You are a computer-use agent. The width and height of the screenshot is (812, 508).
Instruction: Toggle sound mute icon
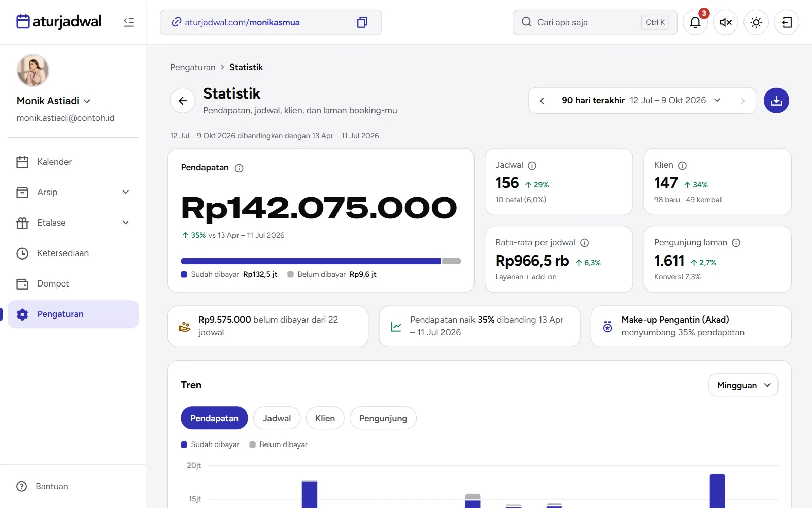click(726, 22)
